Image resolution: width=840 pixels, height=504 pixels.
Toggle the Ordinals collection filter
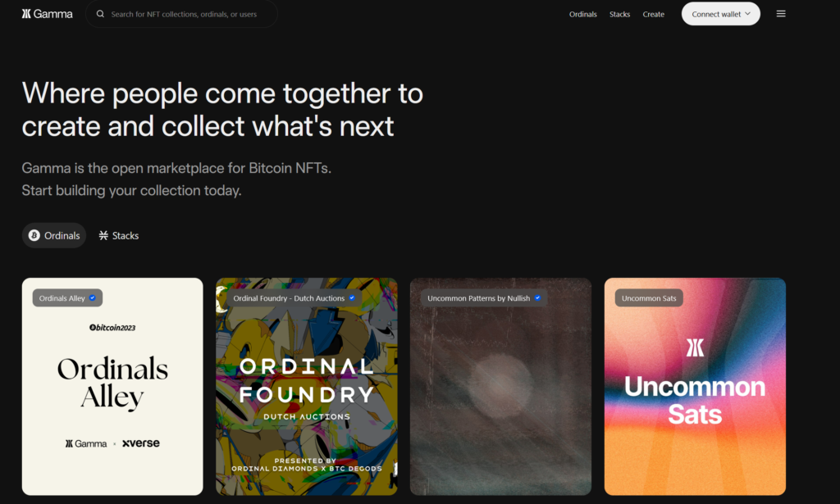54,235
